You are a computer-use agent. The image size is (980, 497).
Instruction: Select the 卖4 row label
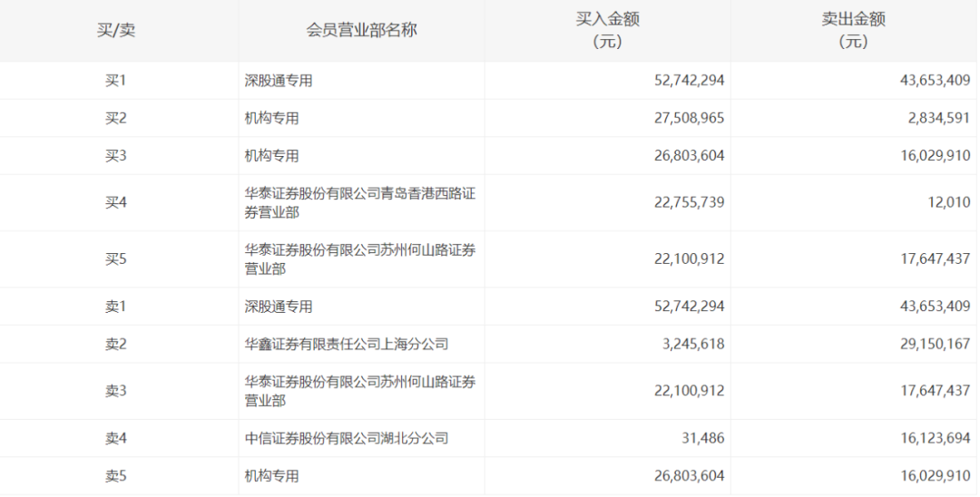116,438
